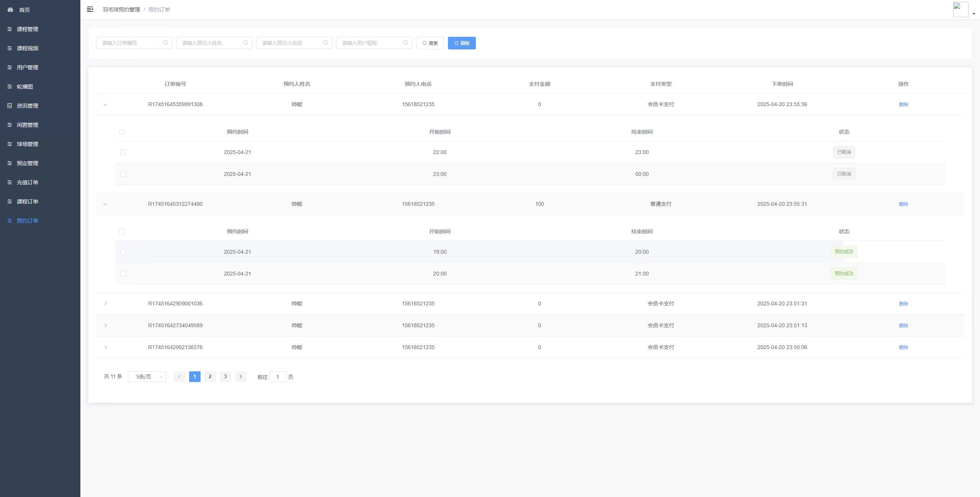Collapse order R17451645312274480 row
The width and height of the screenshot is (980, 497).
(105, 204)
